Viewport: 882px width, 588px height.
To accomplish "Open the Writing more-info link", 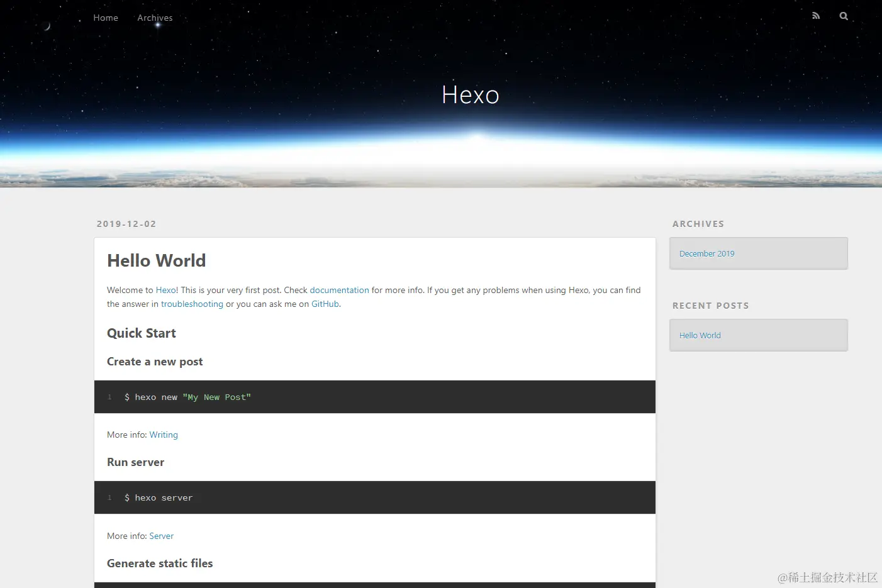I will coord(164,435).
